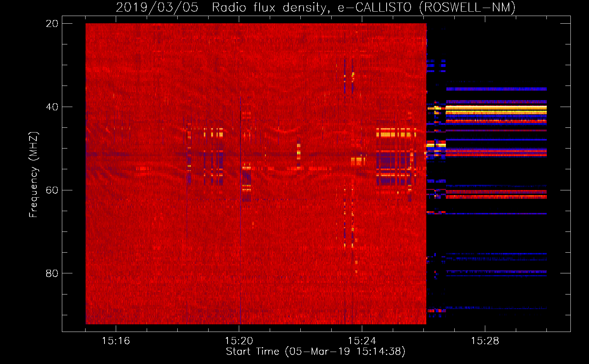Click the 20 MHz frequency tick label
589x364 pixels.
(52, 24)
